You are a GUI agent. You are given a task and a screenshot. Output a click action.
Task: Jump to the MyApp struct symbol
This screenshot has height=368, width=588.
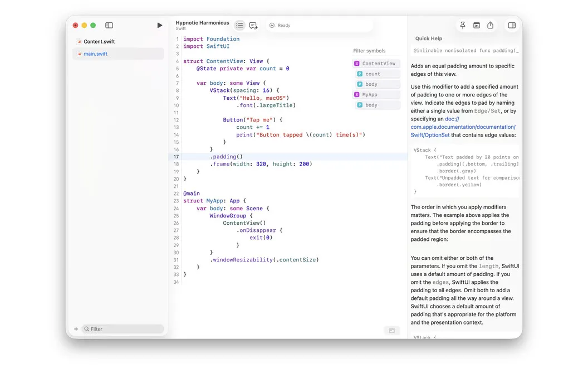376,95
